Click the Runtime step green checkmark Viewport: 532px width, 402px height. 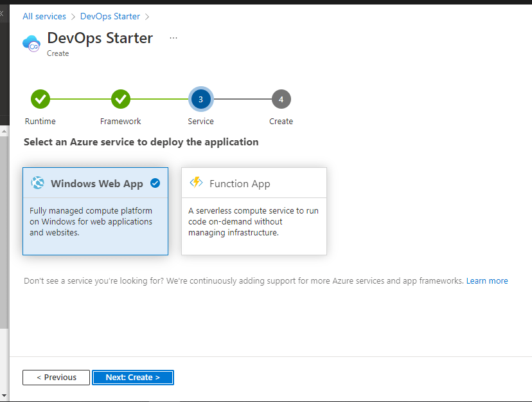point(40,99)
